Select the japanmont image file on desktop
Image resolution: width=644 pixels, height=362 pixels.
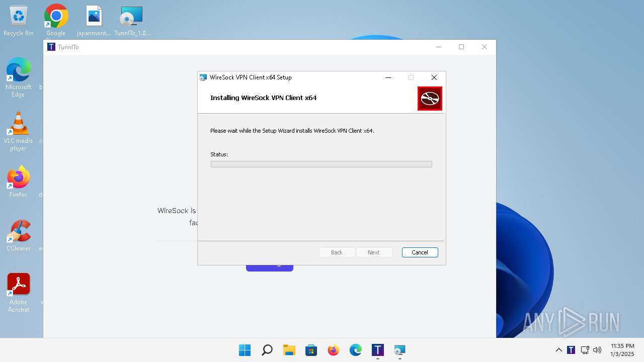(94, 21)
